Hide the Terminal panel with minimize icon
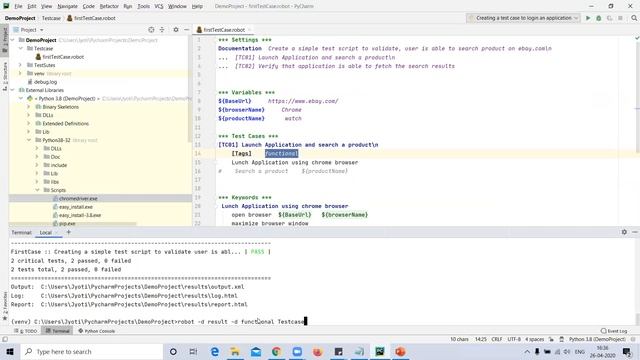Viewport: 640px width, 360px height. pyautogui.click(x=635, y=232)
